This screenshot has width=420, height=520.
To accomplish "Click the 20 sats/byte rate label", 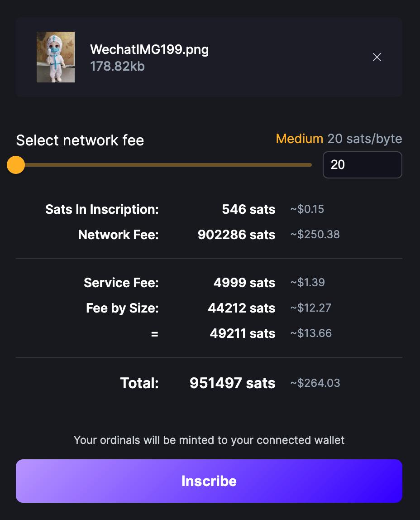I will point(365,139).
